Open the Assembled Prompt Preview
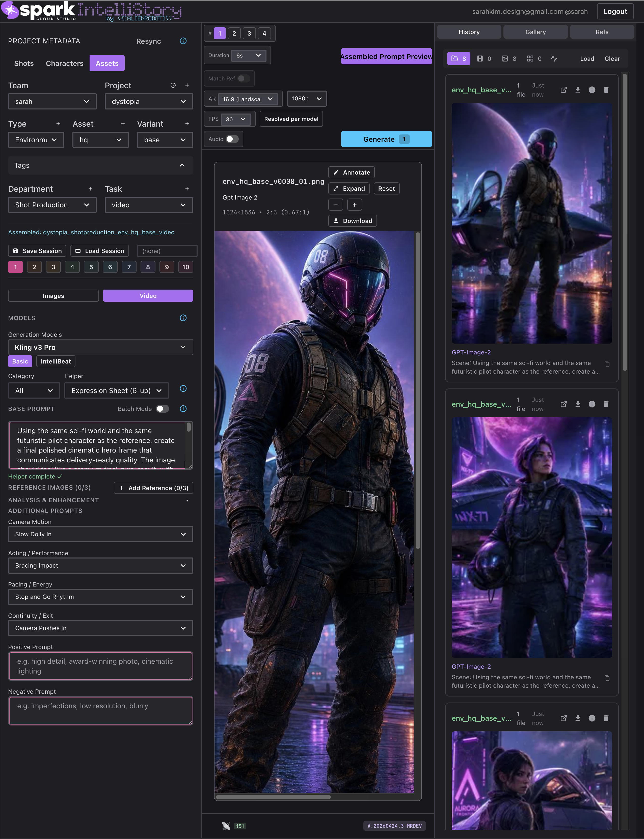This screenshot has height=839, width=644. [386, 56]
